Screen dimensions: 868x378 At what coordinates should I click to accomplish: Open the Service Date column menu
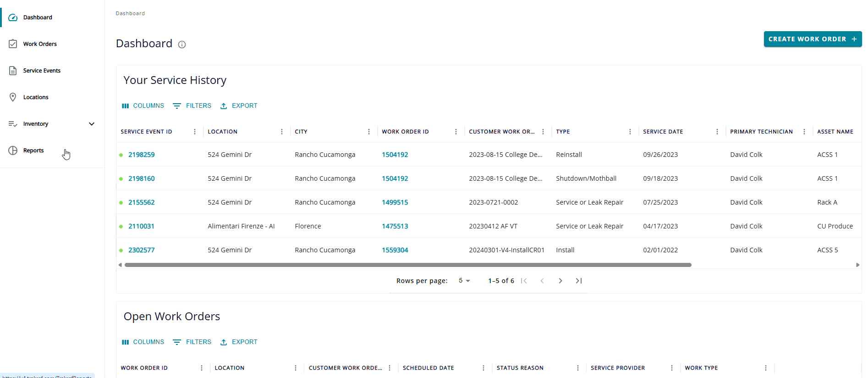click(x=717, y=132)
